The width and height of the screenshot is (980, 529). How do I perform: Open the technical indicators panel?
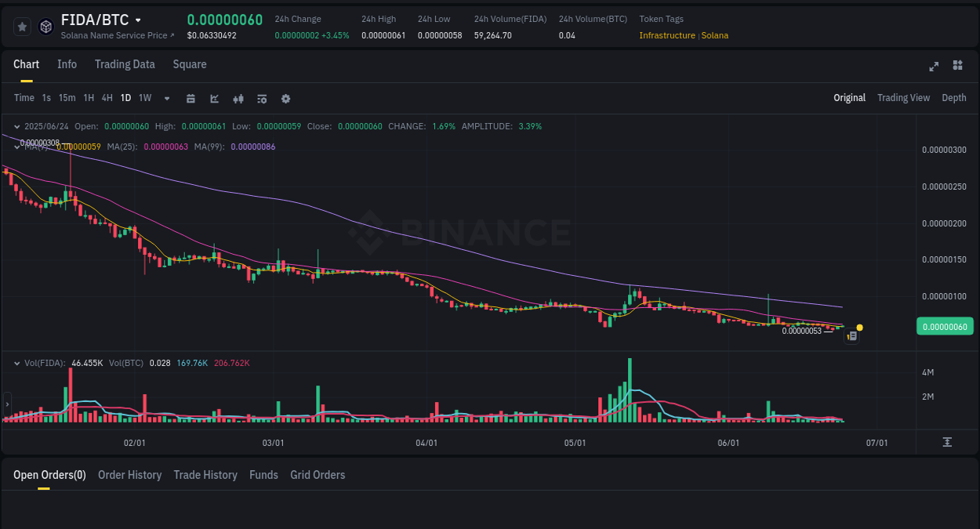(261, 98)
